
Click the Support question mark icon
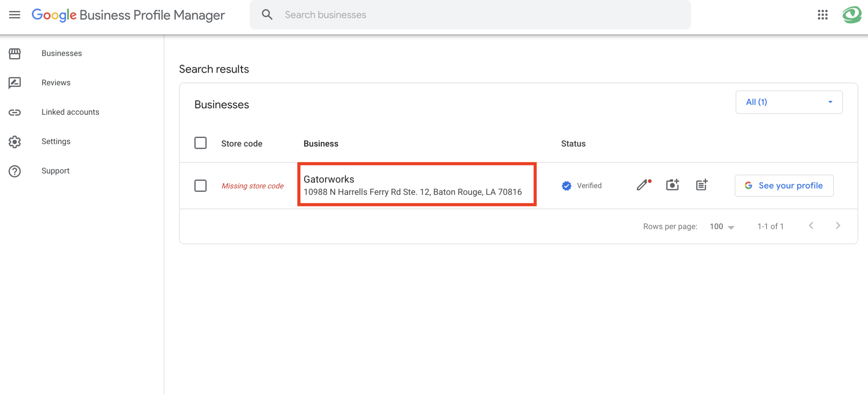15,171
